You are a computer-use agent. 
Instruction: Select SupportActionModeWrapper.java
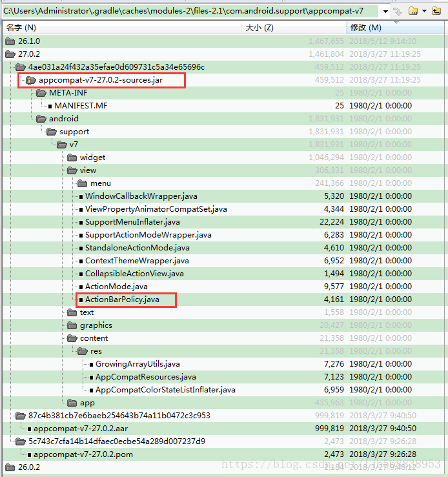click(x=148, y=235)
